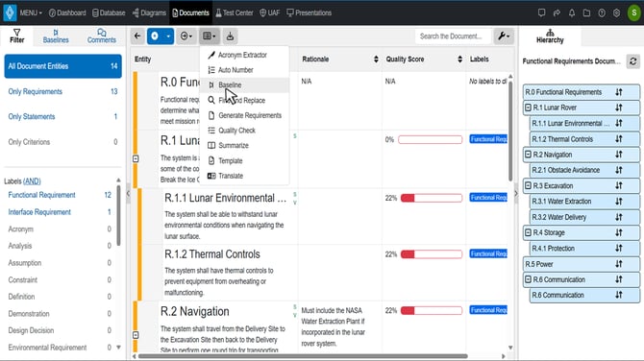
Task: Go to Dashboard
Action: point(67,13)
